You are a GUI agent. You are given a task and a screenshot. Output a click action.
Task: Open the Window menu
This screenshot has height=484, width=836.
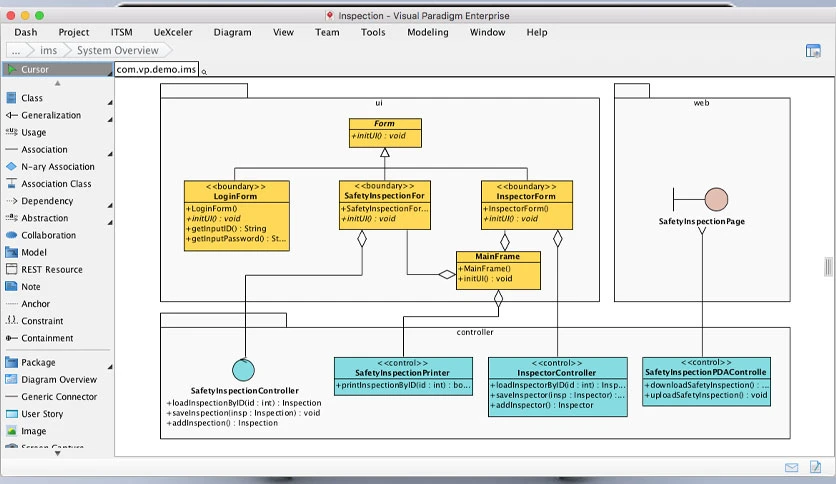click(487, 32)
